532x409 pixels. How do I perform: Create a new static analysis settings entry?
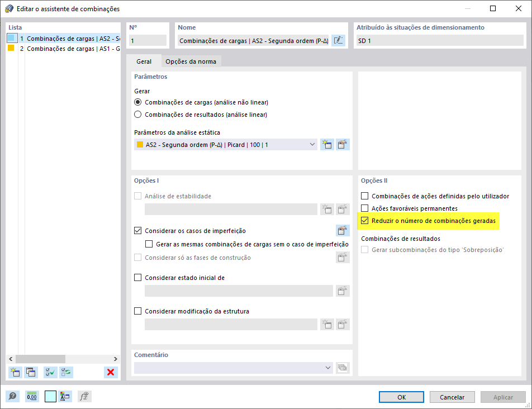click(327, 144)
